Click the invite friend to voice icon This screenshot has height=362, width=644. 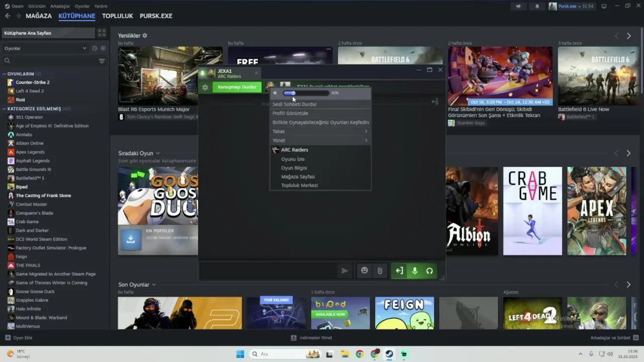point(435,102)
